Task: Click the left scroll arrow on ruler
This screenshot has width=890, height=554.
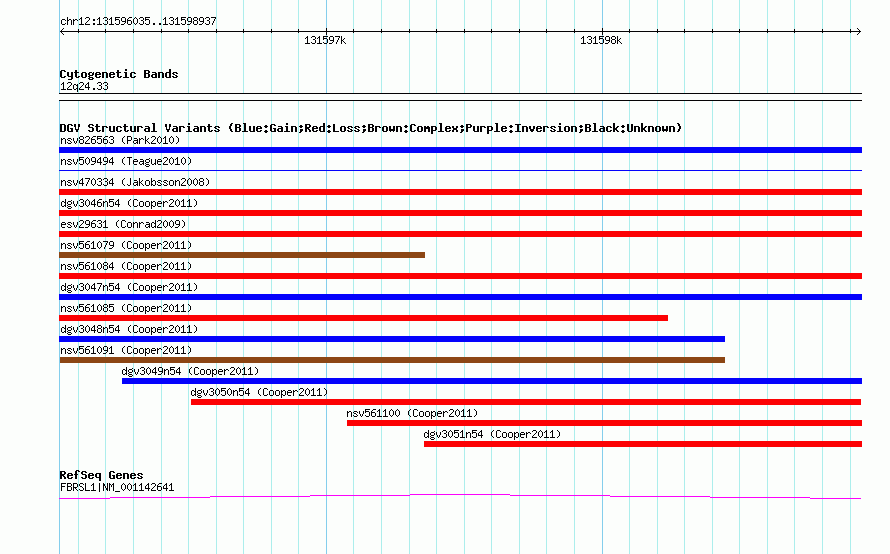Action: coord(62,32)
